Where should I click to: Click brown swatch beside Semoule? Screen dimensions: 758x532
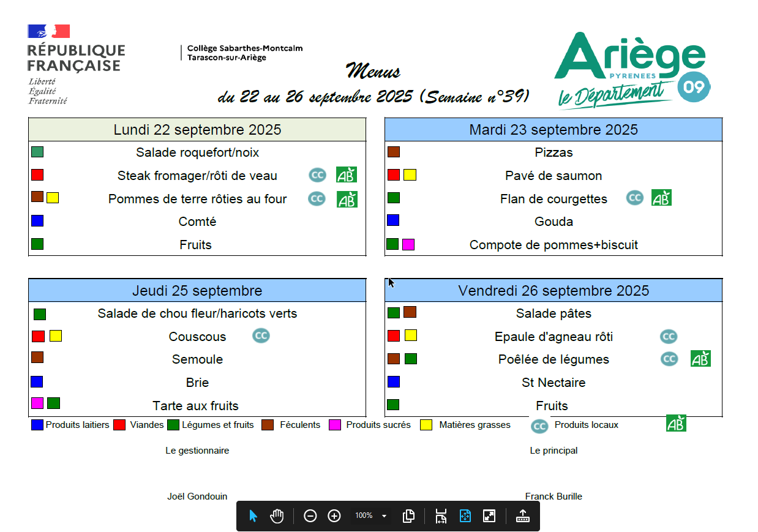tap(37, 357)
